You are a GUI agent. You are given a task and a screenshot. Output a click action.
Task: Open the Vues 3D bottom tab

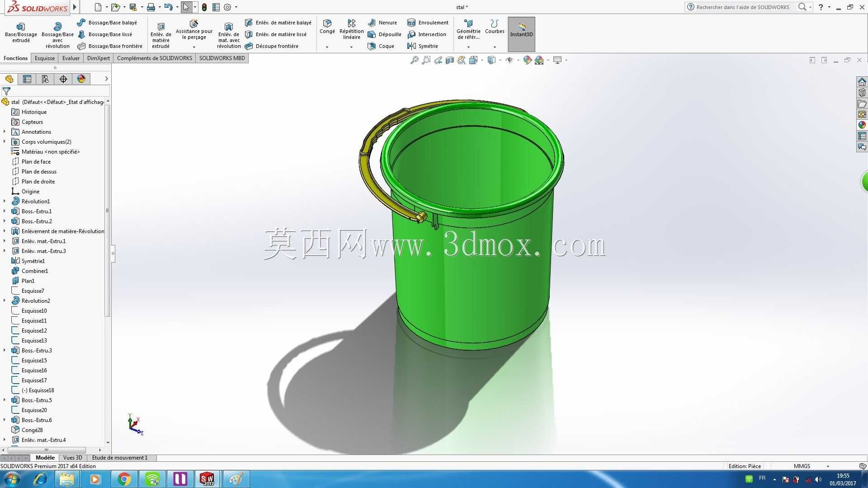coord(73,458)
